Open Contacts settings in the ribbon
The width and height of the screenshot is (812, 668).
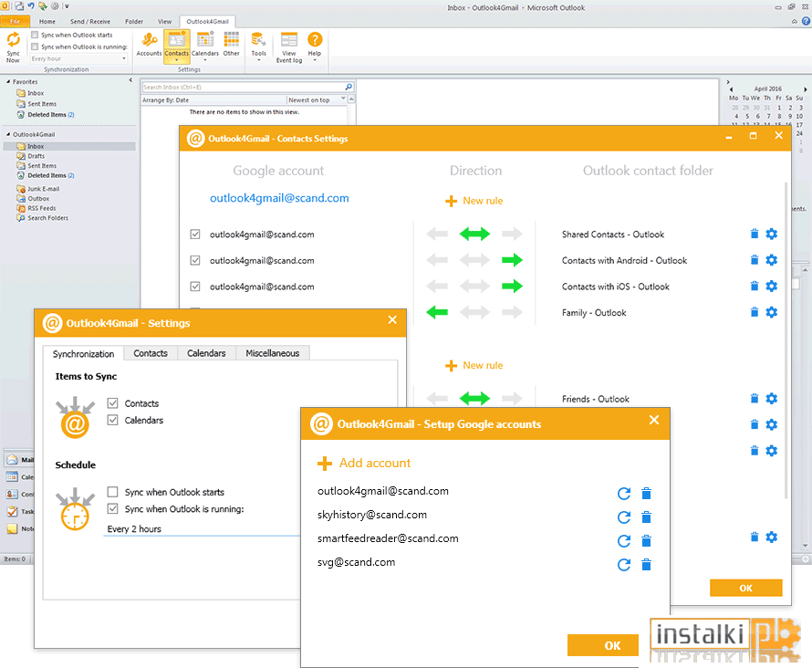coord(177,47)
